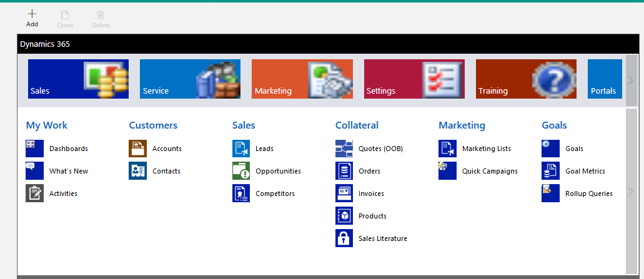Select the Marketing area tile

point(302,79)
